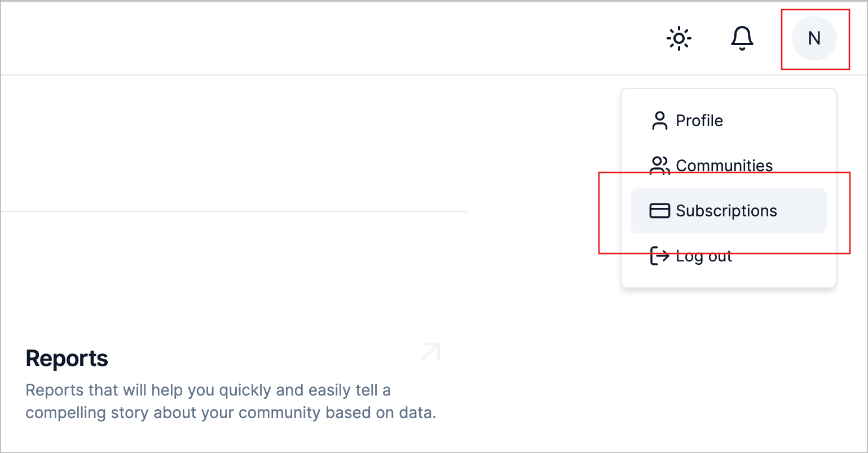Open the Reports card heading

click(67, 358)
